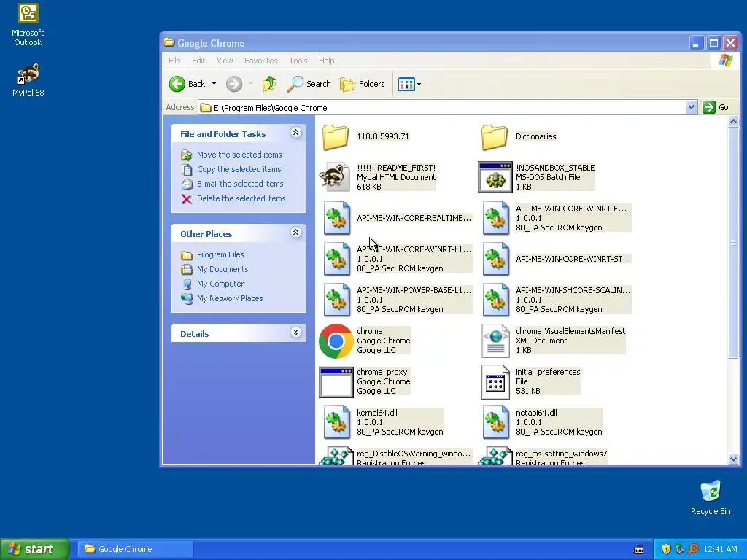Image resolution: width=747 pixels, height=560 pixels.
Task: Click the Forward navigation arrow
Action: coord(234,84)
